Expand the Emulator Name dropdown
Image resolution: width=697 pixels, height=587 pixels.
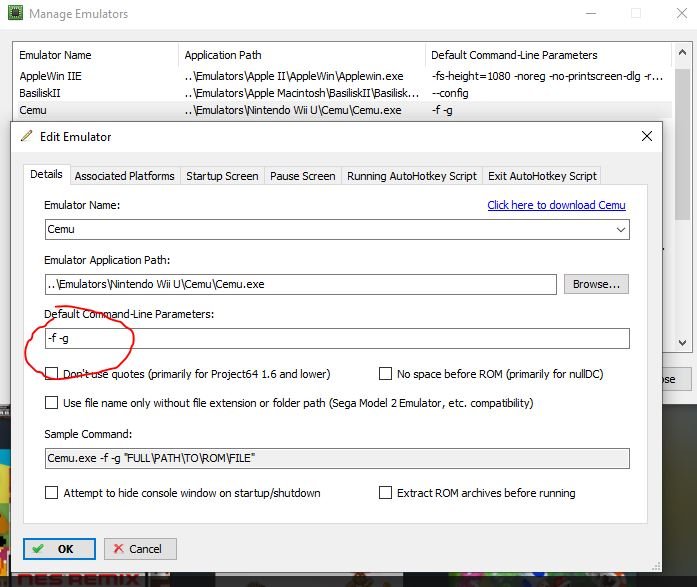(x=621, y=230)
